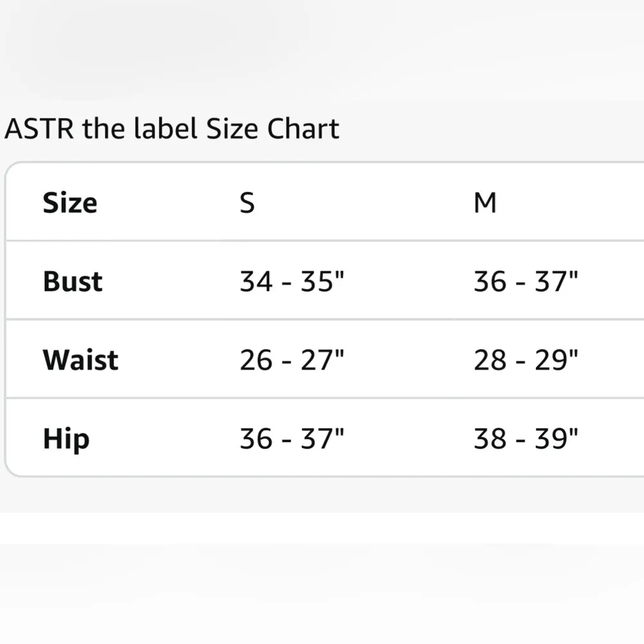The height and width of the screenshot is (644, 644).
Task: Click the word "label" in the title
Action: point(165,129)
